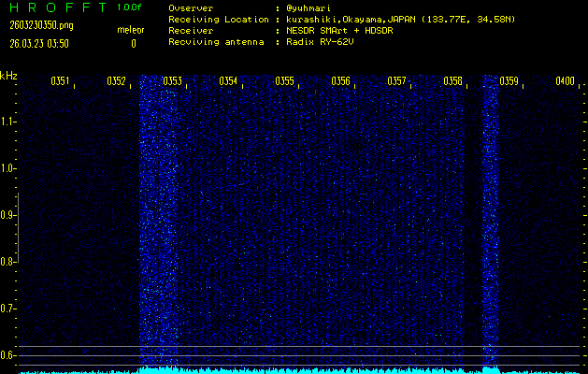Select the 0358 time marker

453,81
